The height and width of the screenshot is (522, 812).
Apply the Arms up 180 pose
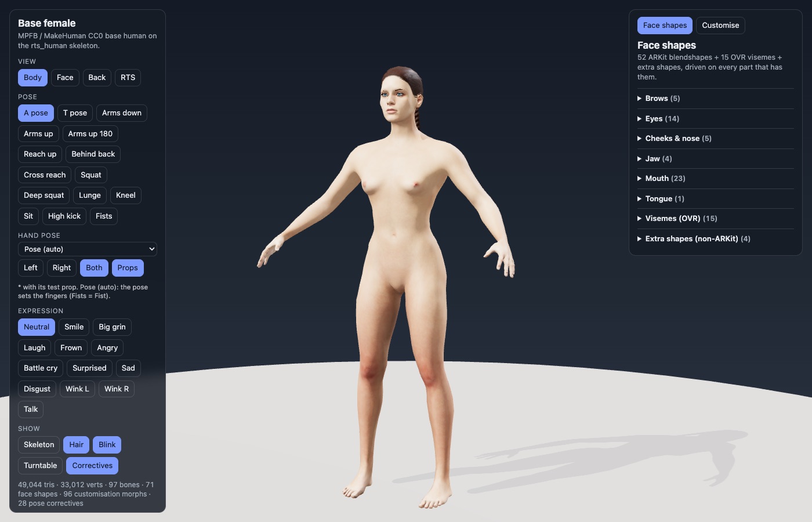90,134
